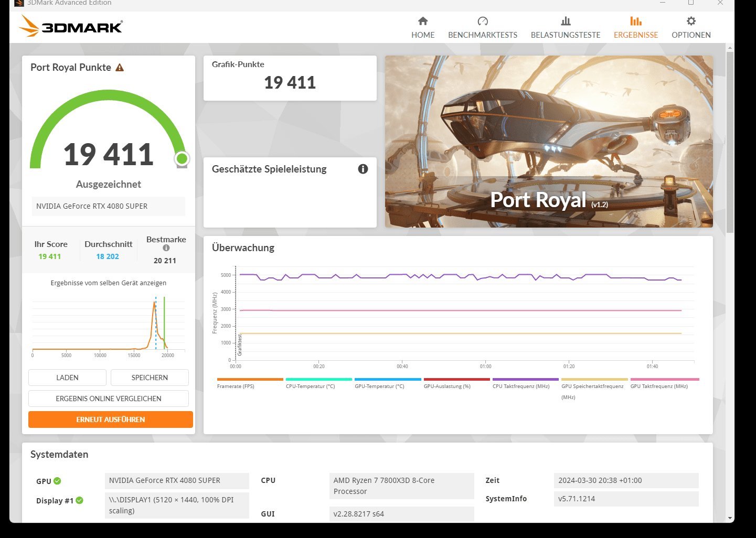Toggle the orange Framerate (FPS) legend swatch
The height and width of the screenshot is (538, 756).
coord(250,379)
